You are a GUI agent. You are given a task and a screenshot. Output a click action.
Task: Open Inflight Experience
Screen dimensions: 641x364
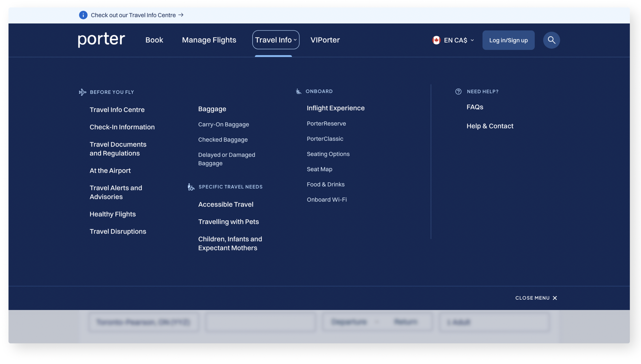click(336, 108)
